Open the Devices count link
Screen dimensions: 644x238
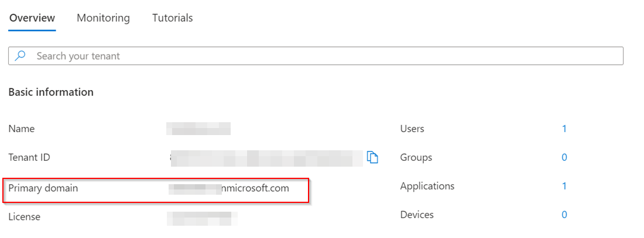[564, 214]
